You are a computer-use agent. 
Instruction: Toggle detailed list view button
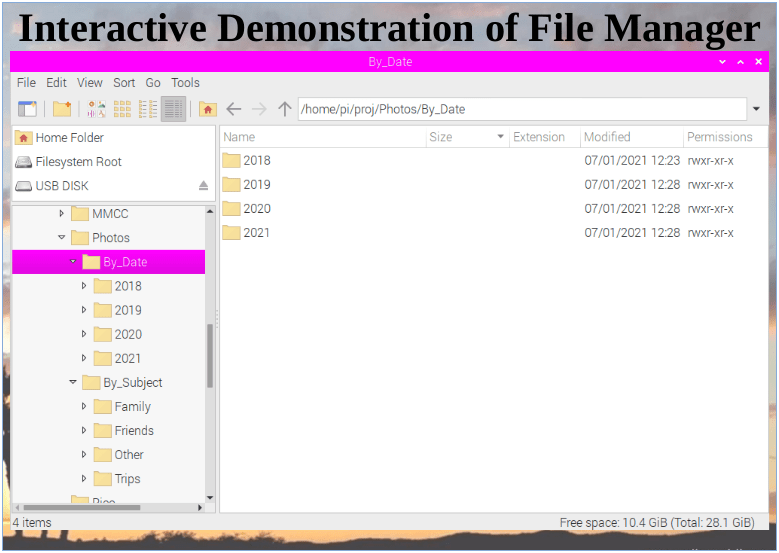[173, 109]
